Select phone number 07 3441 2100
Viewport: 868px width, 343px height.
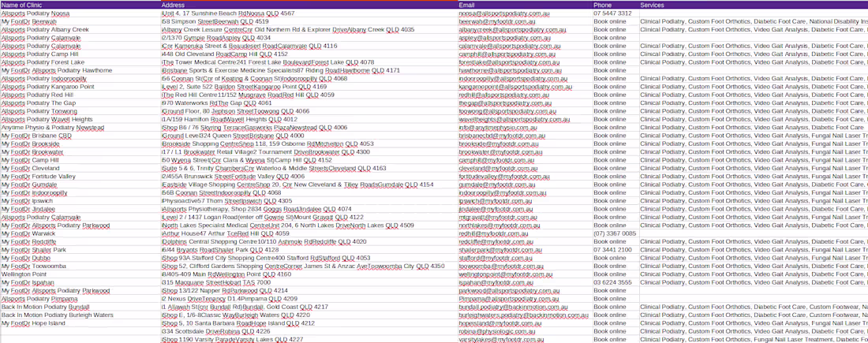[615, 250]
